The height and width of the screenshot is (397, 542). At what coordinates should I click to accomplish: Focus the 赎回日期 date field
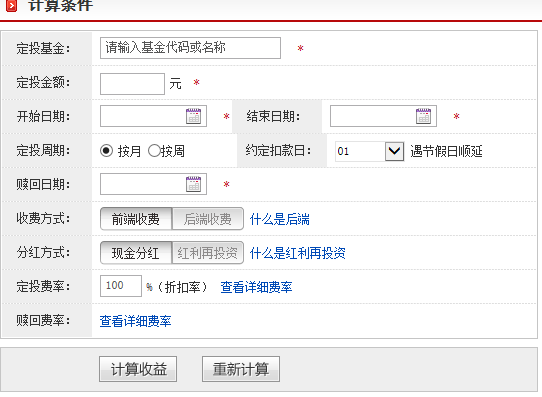click(x=153, y=184)
